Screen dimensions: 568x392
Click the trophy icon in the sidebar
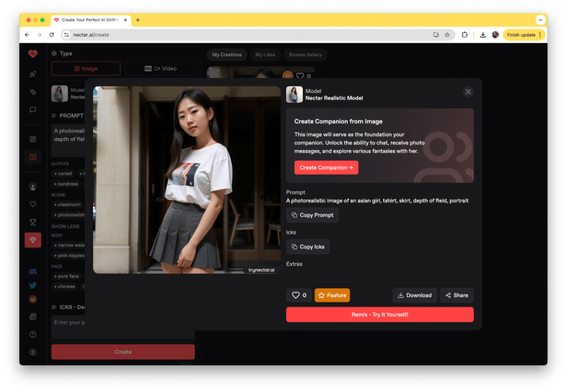pos(33,222)
